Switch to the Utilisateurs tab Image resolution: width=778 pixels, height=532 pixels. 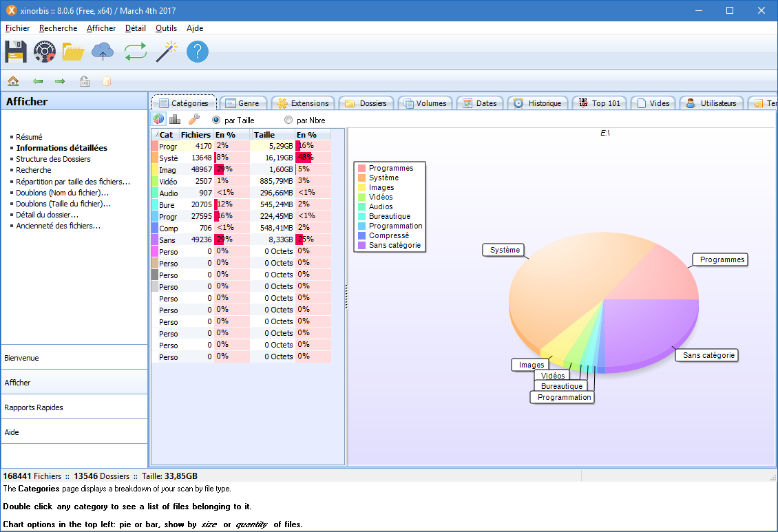[711, 103]
